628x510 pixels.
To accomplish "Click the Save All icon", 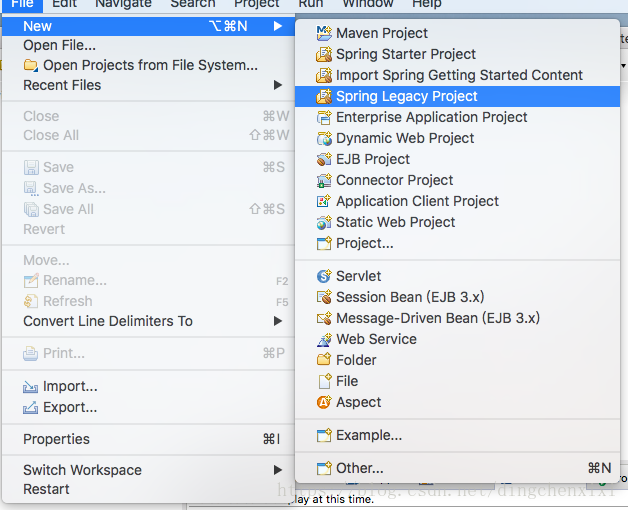I will (x=31, y=209).
